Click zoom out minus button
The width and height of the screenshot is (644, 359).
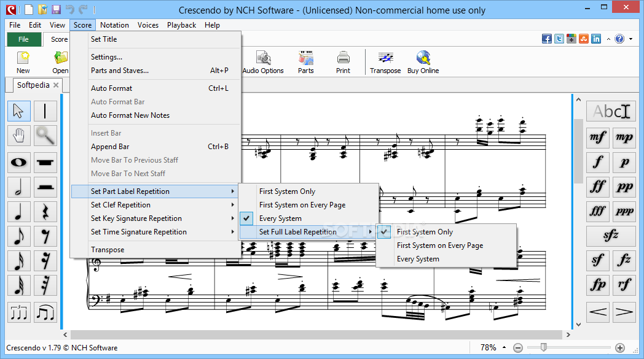[518, 348]
